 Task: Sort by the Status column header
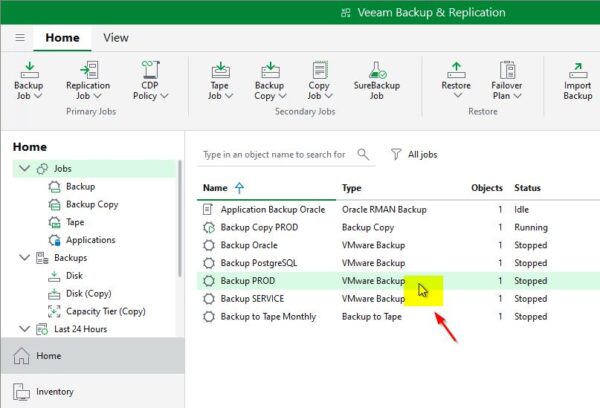point(527,188)
